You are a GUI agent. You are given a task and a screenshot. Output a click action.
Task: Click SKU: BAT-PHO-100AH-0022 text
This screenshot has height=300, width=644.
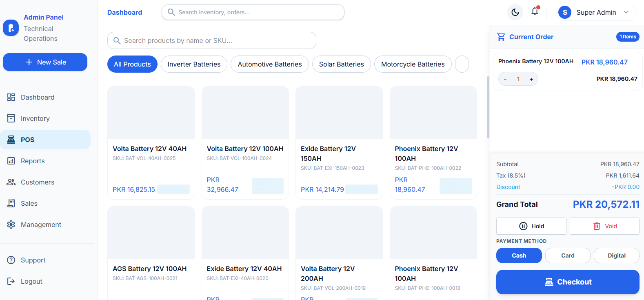pyautogui.click(x=428, y=168)
